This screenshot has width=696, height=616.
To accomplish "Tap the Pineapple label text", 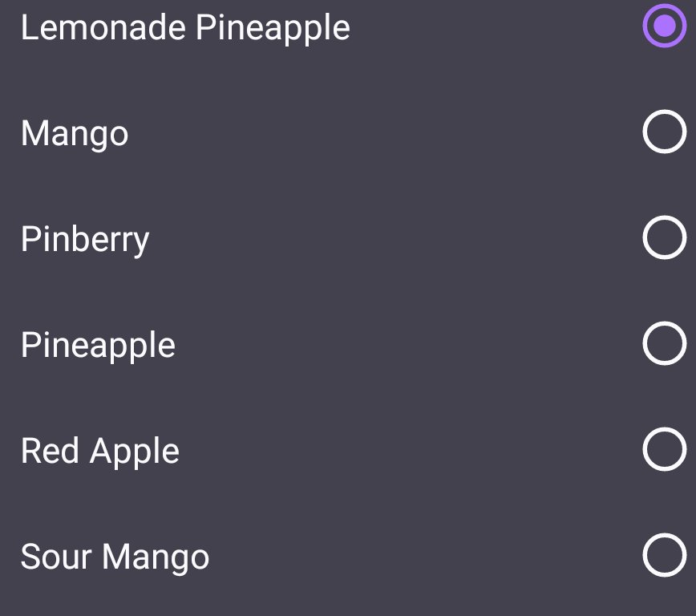I will 98,346.
